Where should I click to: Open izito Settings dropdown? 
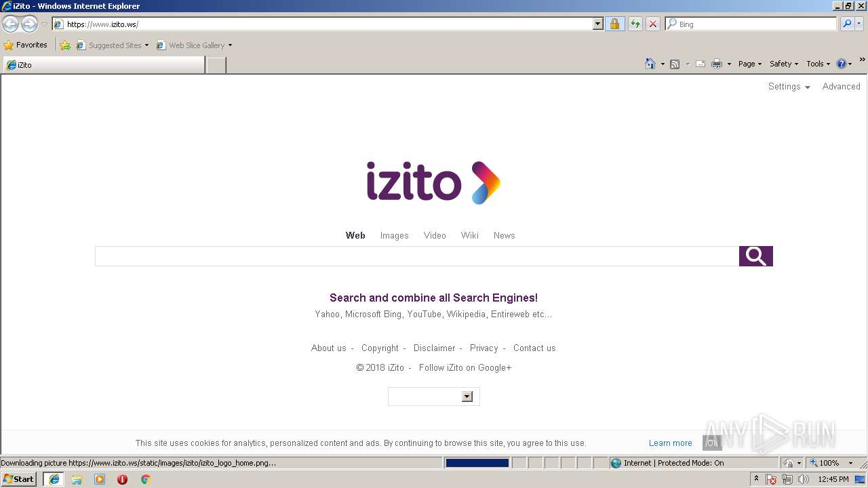point(789,87)
